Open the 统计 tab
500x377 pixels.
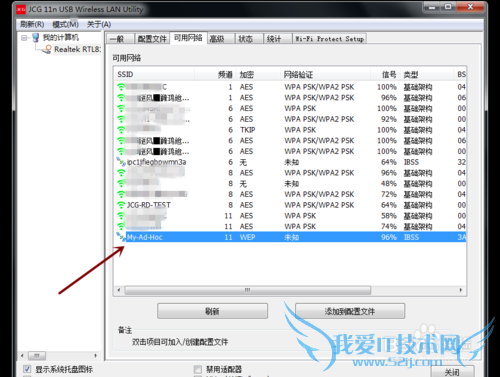pyautogui.click(x=277, y=39)
